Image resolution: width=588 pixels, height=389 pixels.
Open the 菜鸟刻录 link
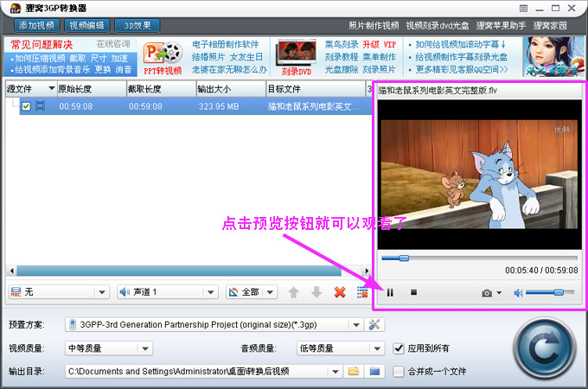click(x=342, y=45)
